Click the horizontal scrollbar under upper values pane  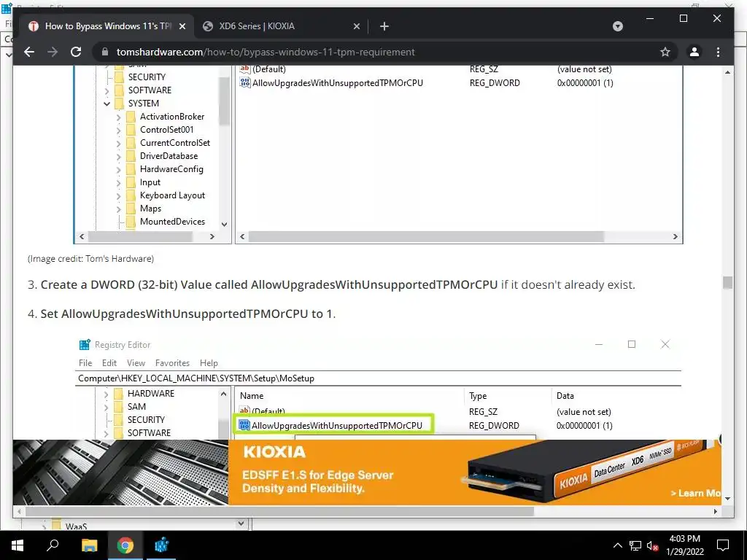[x=426, y=237]
